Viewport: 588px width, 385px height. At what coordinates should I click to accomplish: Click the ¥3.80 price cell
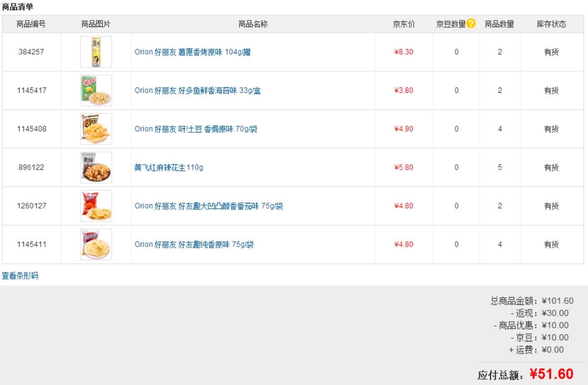(x=404, y=90)
